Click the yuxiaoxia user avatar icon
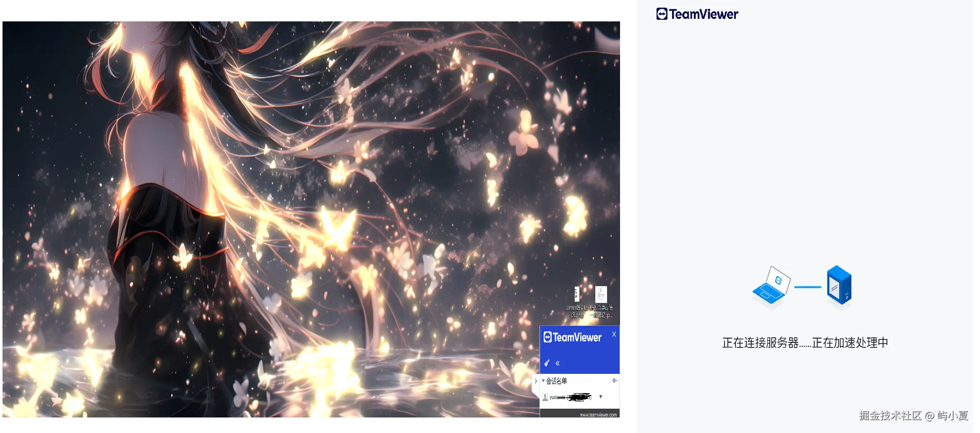The height and width of the screenshot is (433, 980). point(545,397)
